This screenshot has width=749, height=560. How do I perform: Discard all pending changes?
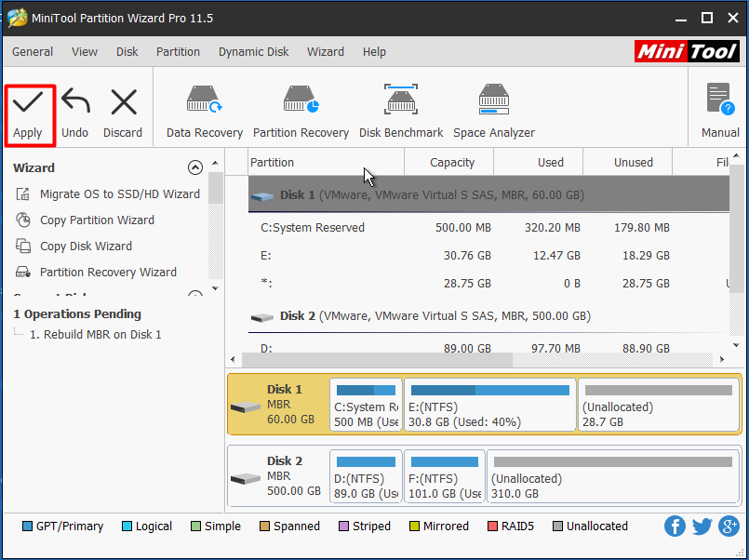(123, 114)
